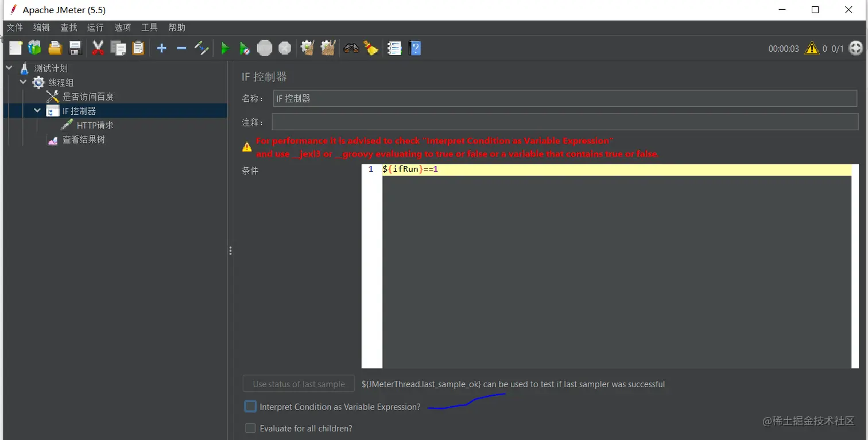The height and width of the screenshot is (440, 868).
Task: Click the Shutdown threads icon
Action: point(285,48)
